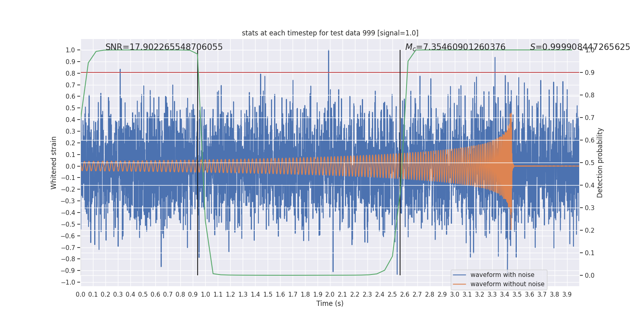Click the orange line swatch in legend
The width and height of the screenshot is (644, 322).
[459, 284]
